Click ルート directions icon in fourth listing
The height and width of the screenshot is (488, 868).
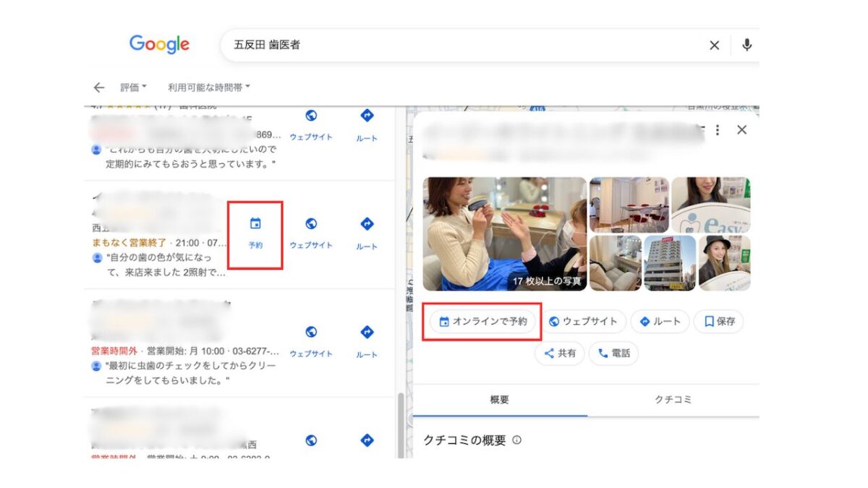point(367,440)
